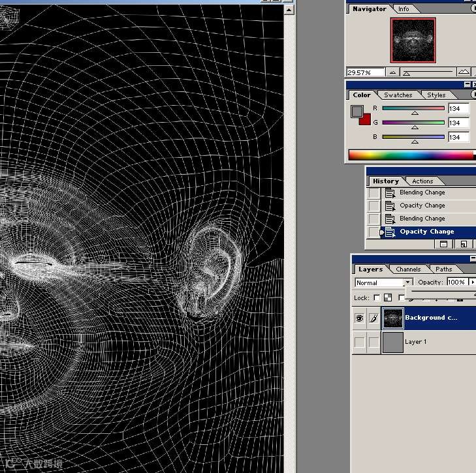Click the Navigator zoom percentage field
Image resolution: width=476 pixels, height=473 pixels.
coord(365,72)
